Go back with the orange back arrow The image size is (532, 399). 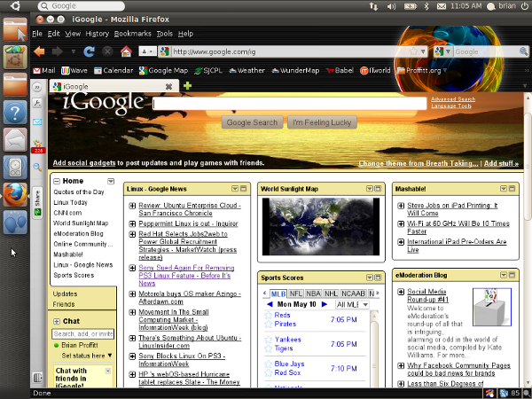39,51
